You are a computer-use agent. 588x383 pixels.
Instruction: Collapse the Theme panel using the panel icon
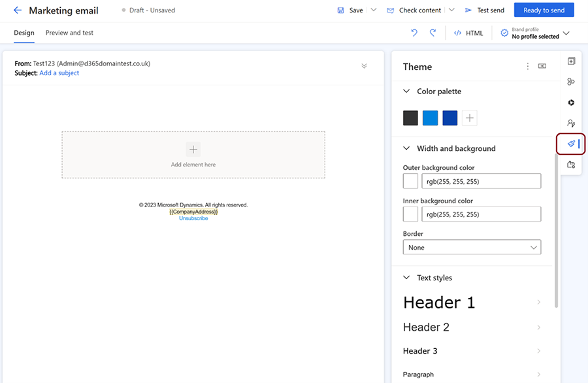pyautogui.click(x=542, y=66)
